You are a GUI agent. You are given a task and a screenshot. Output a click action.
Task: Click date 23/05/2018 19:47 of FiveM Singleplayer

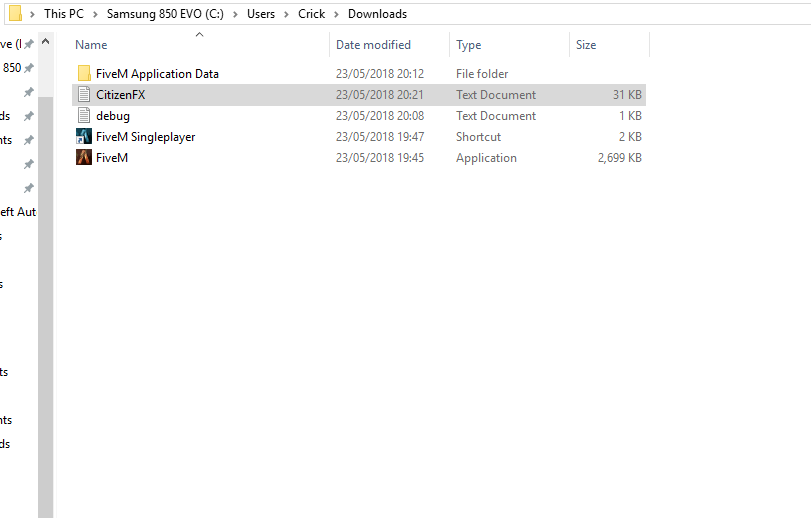click(380, 137)
